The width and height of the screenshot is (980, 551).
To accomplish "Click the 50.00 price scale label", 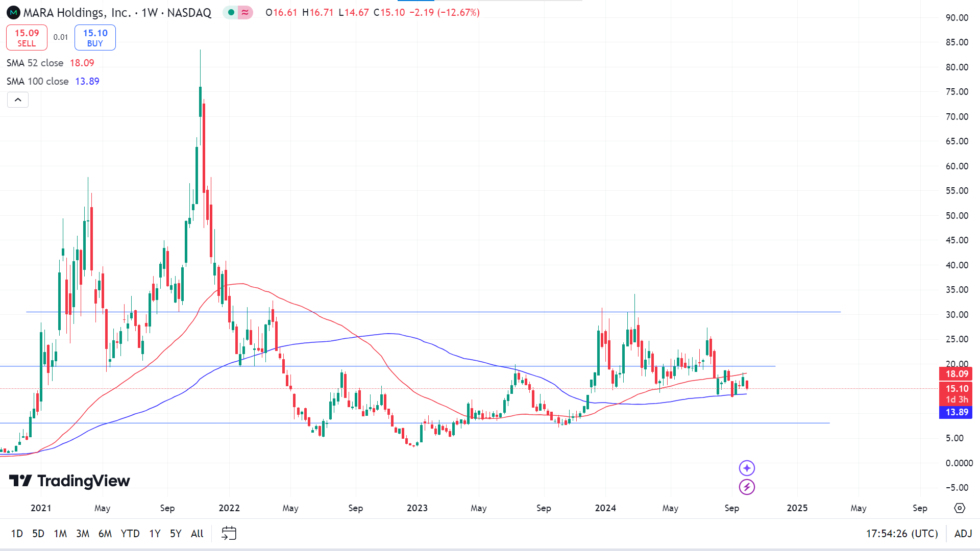I will 957,216.
